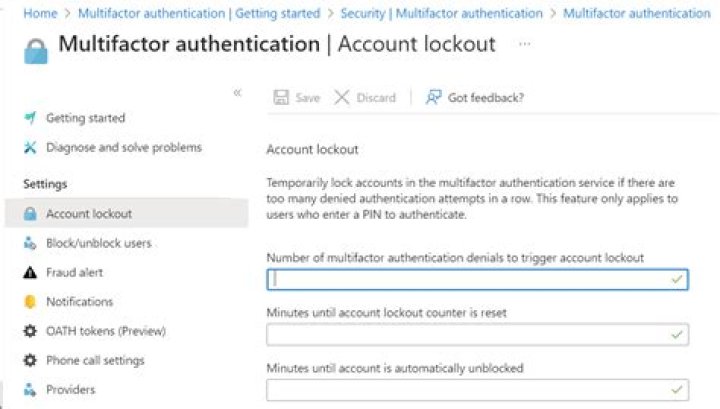Open the Got feedback? link
This screenshot has width=720, height=409.
point(475,97)
